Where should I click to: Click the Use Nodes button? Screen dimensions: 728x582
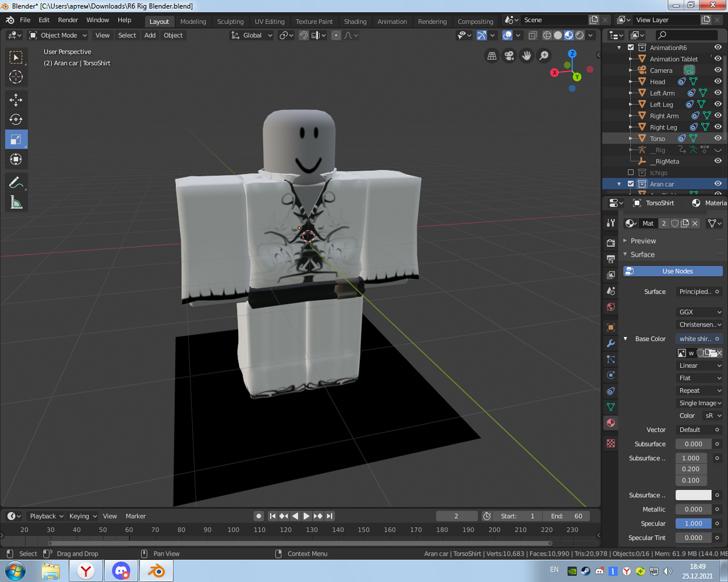pyautogui.click(x=673, y=271)
